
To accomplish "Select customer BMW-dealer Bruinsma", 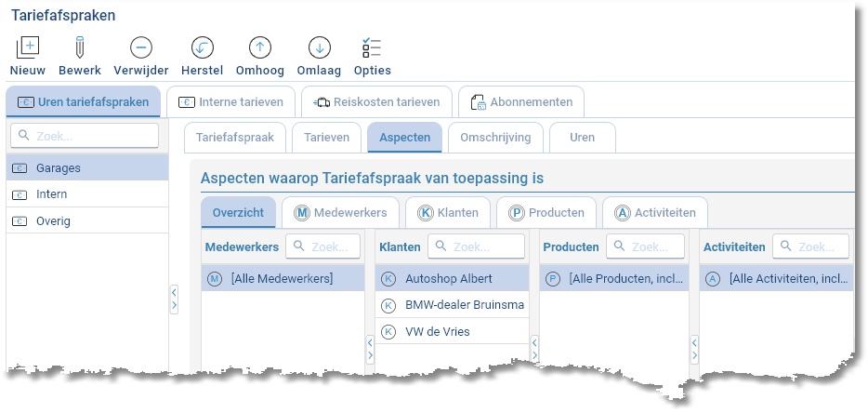I will (465, 305).
